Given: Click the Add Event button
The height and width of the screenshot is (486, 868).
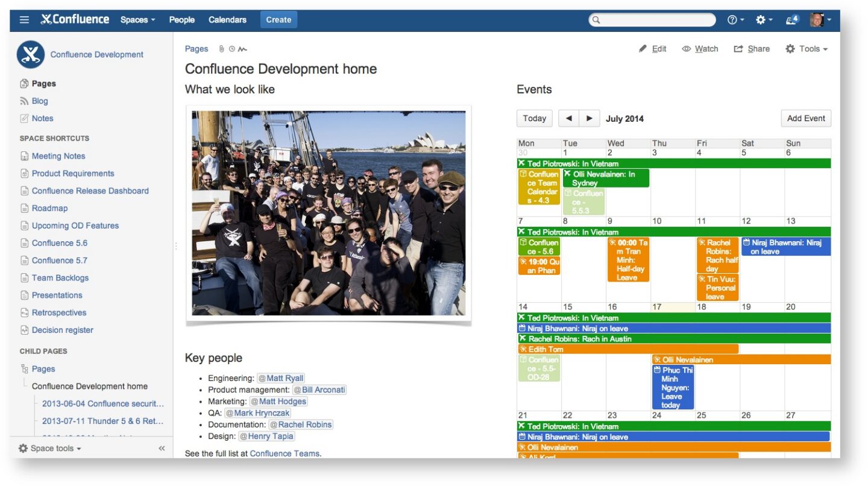Looking at the screenshot, I should point(806,118).
